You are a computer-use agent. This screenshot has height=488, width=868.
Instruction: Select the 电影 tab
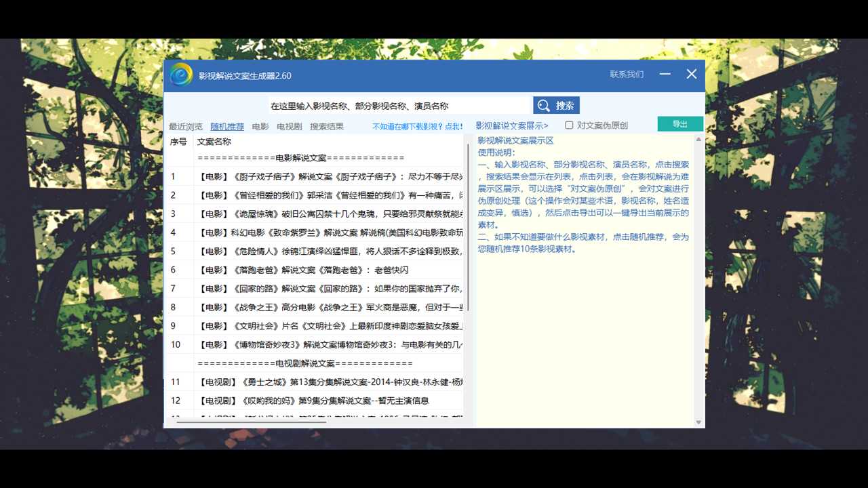[x=260, y=127]
